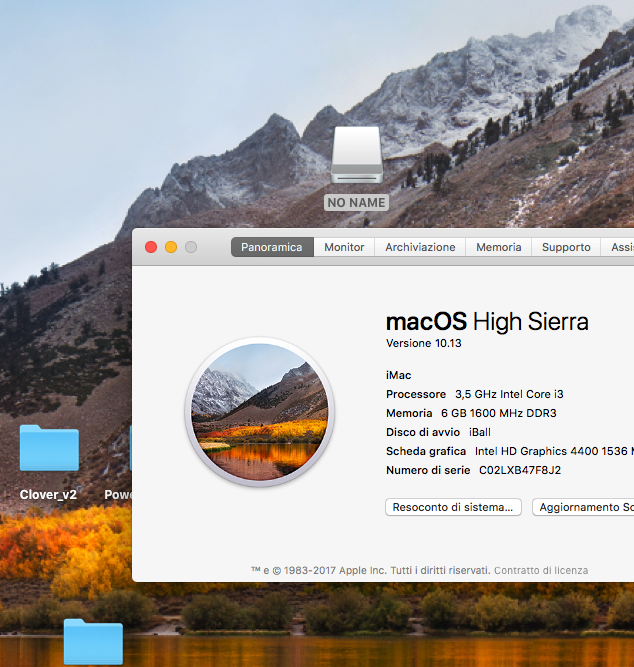Image resolution: width=634 pixels, height=667 pixels.
Task: Select the blue folder at the bottom of the desktop
Action: click(x=93, y=642)
